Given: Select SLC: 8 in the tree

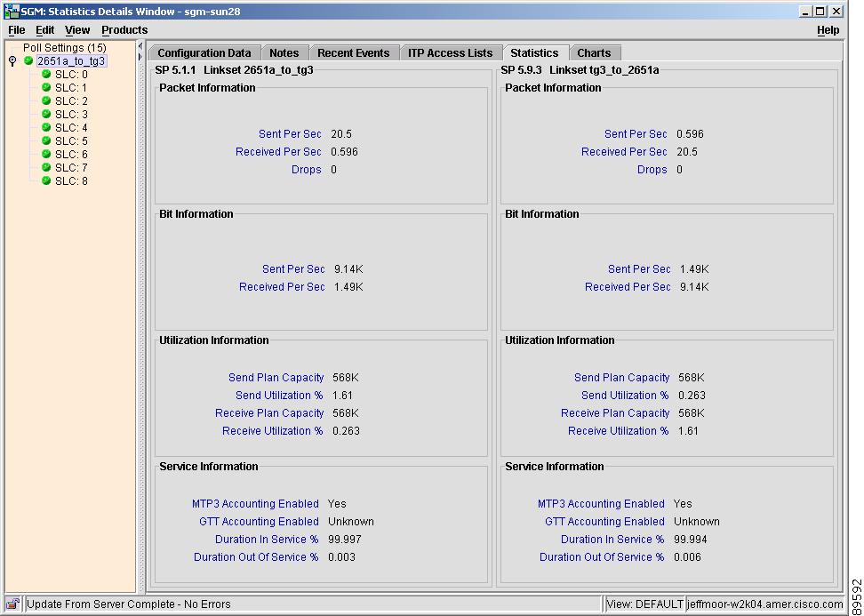Looking at the screenshot, I should pyautogui.click(x=71, y=180).
